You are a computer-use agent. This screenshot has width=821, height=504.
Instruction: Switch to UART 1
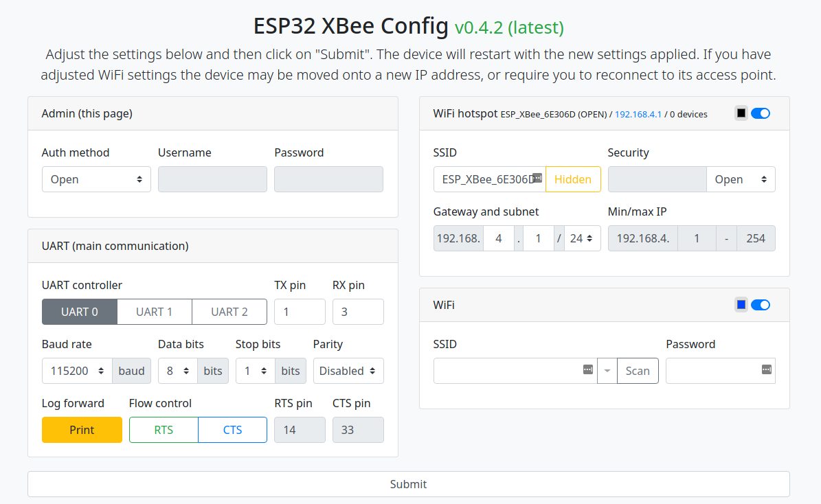tap(154, 311)
